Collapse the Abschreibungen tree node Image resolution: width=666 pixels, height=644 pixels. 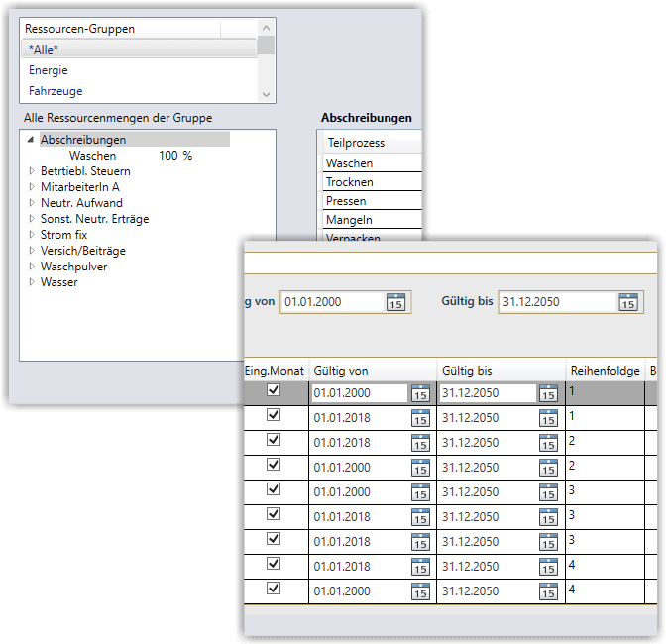[x=31, y=140]
